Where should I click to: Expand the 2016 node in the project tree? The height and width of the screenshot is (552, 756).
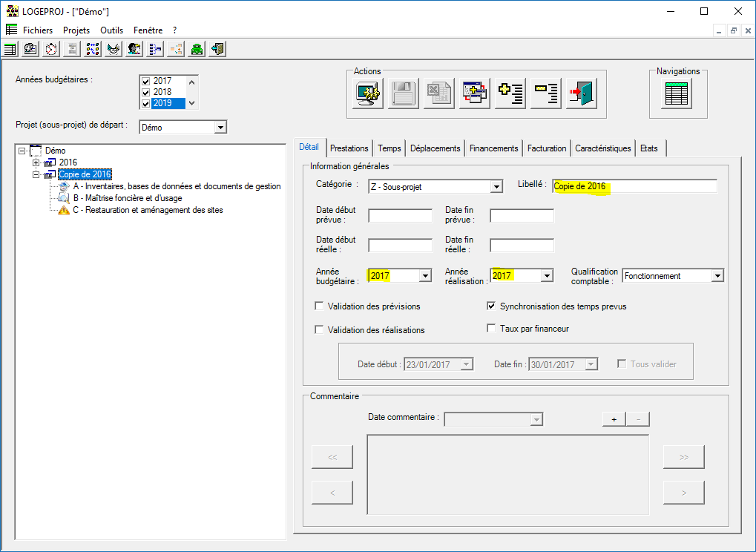(x=36, y=162)
